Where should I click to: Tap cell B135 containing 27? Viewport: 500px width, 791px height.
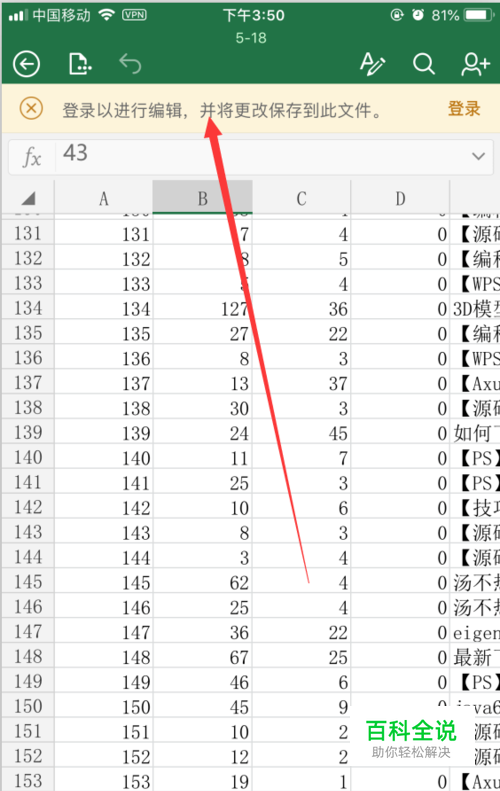(x=202, y=333)
